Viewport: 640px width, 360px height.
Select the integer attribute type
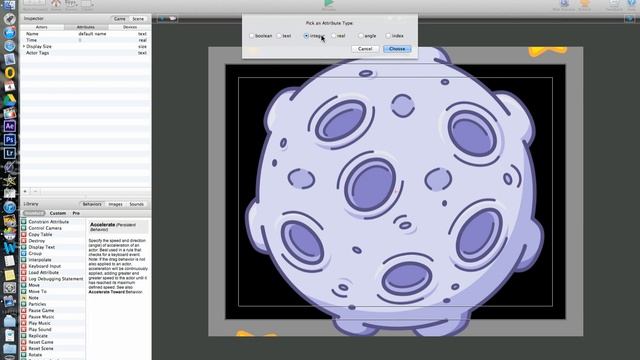pos(306,36)
